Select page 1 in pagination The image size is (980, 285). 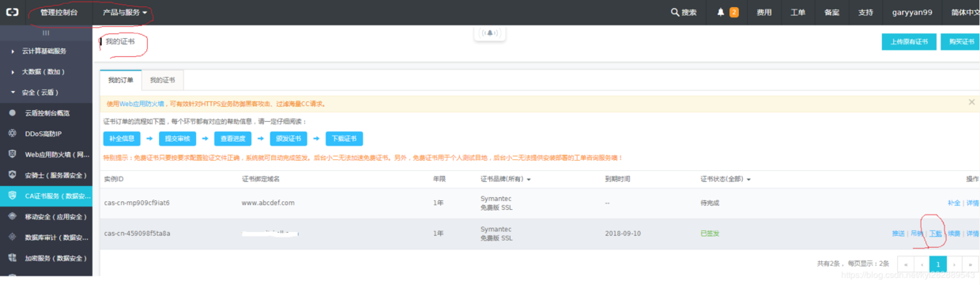[x=938, y=264]
